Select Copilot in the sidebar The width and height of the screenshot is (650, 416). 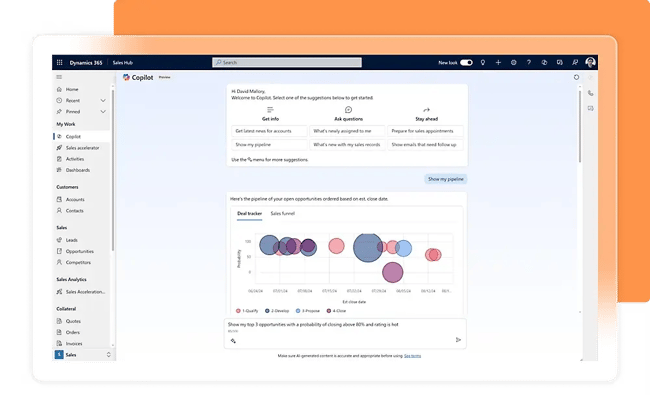click(x=82, y=137)
